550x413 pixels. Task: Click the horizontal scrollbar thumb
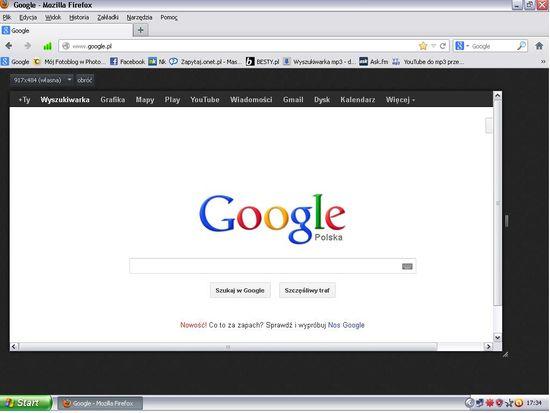click(228, 347)
